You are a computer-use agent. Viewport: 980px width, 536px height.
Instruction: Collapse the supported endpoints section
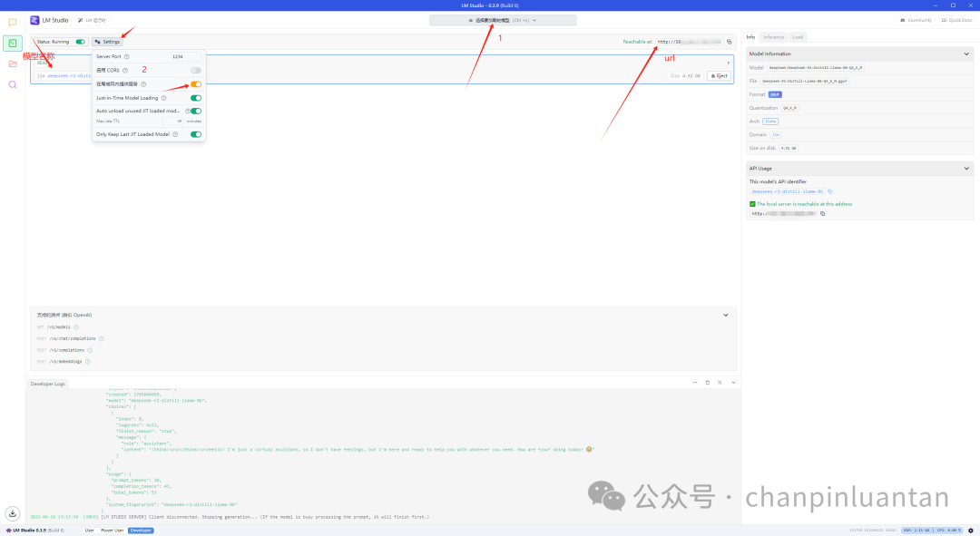click(x=726, y=316)
